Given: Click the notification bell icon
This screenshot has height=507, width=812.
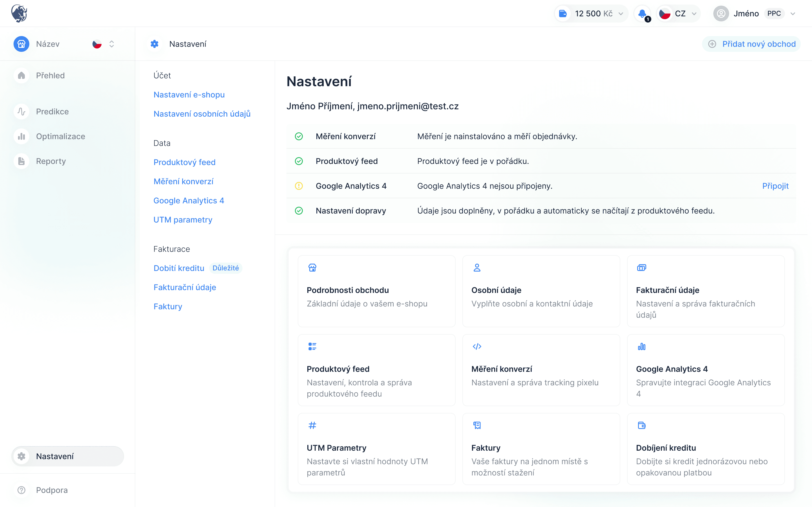Looking at the screenshot, I should (642, 14).
